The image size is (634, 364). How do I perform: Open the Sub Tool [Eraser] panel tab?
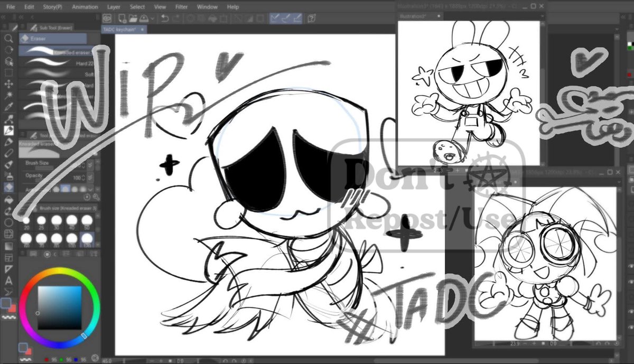point(50,27)
